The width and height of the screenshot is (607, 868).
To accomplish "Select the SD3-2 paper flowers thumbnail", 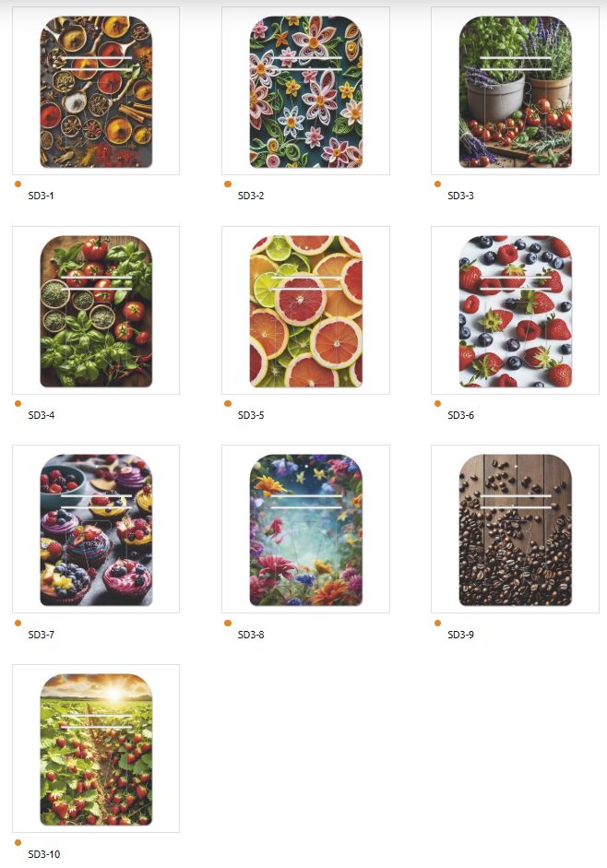I will 305,91.
